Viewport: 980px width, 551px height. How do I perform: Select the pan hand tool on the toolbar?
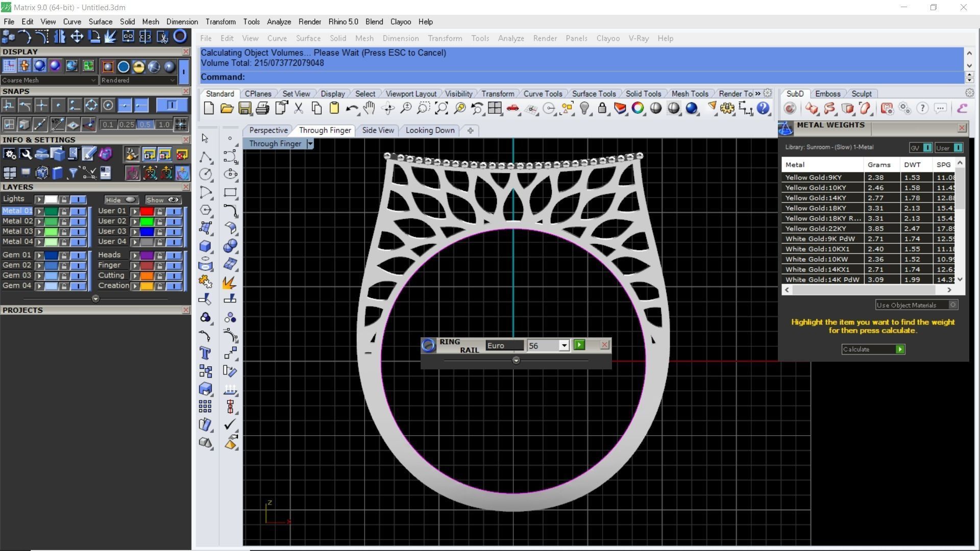(370, 108)
